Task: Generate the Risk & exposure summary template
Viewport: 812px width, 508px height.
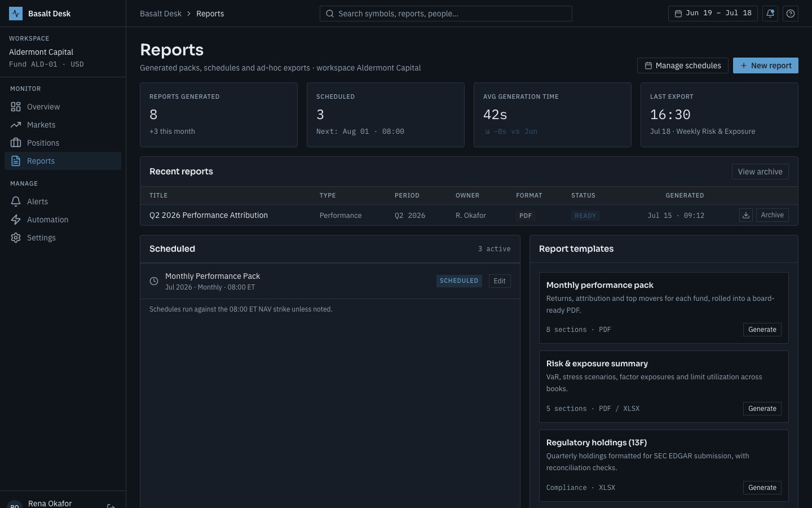Action: pyautogui.click(x=762, y=409)
